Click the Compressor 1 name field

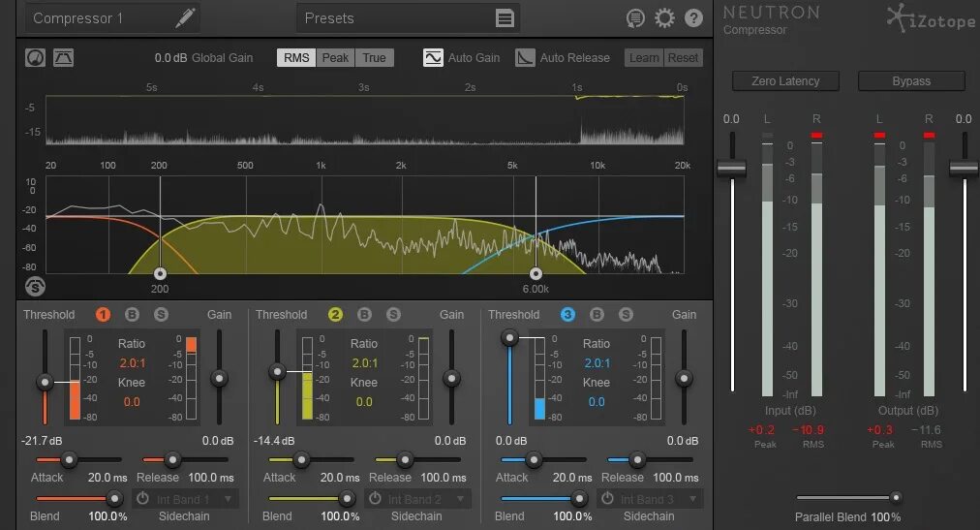(x=112, y=18)
